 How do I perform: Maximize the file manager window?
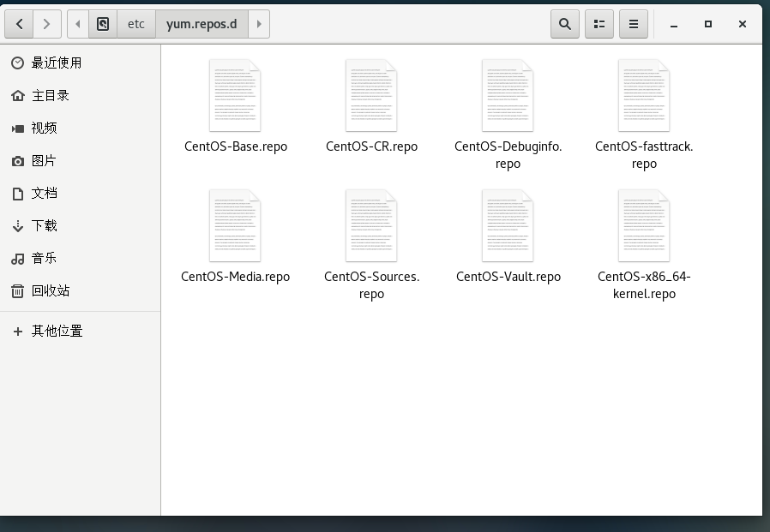[x=708, y=23]
